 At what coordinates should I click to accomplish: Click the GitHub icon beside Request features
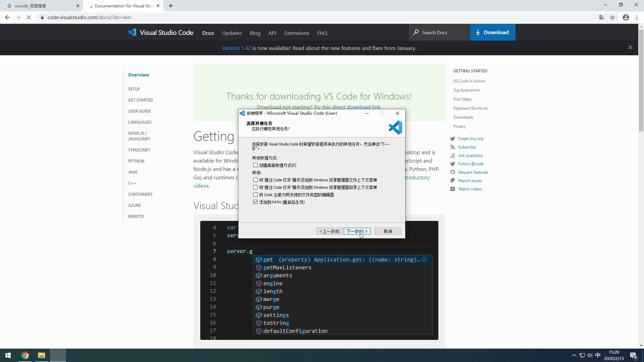tap(452, 172)
